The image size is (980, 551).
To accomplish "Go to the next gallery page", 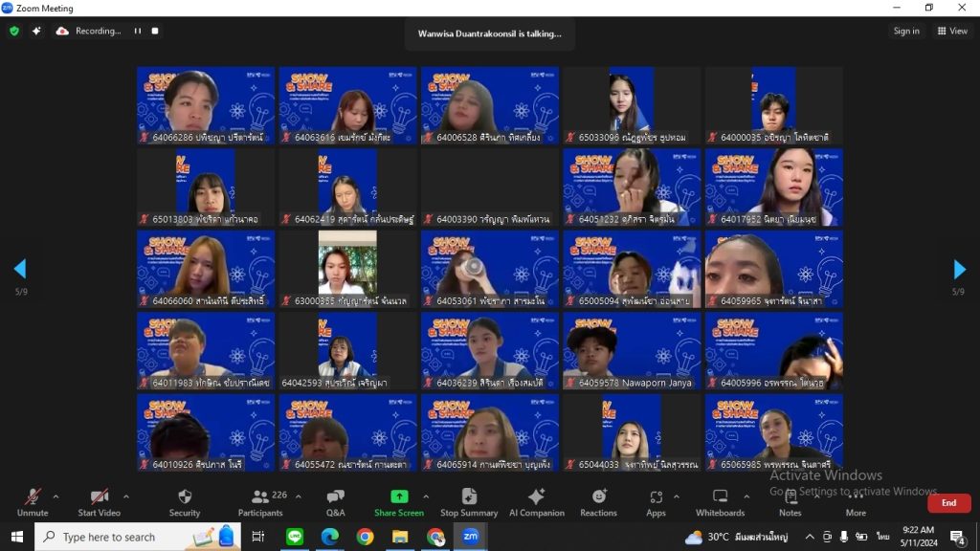I will click(x=959, y=269).
